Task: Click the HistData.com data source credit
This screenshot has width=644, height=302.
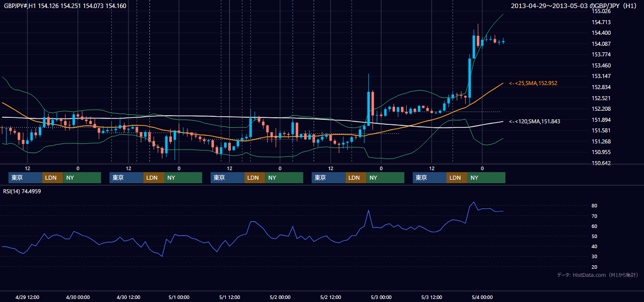Action: [598, 275]
